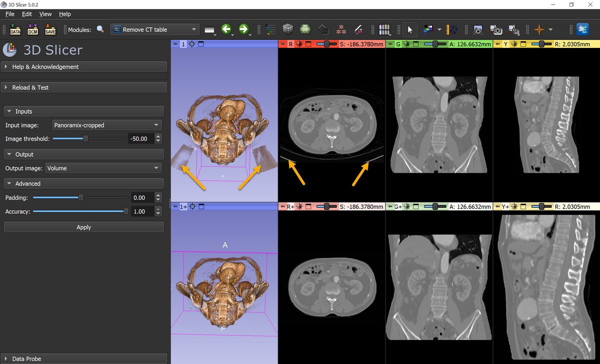600x364 pixels.
Task: Increase Image threshold using stepper arrows
Action: [158, 136]
